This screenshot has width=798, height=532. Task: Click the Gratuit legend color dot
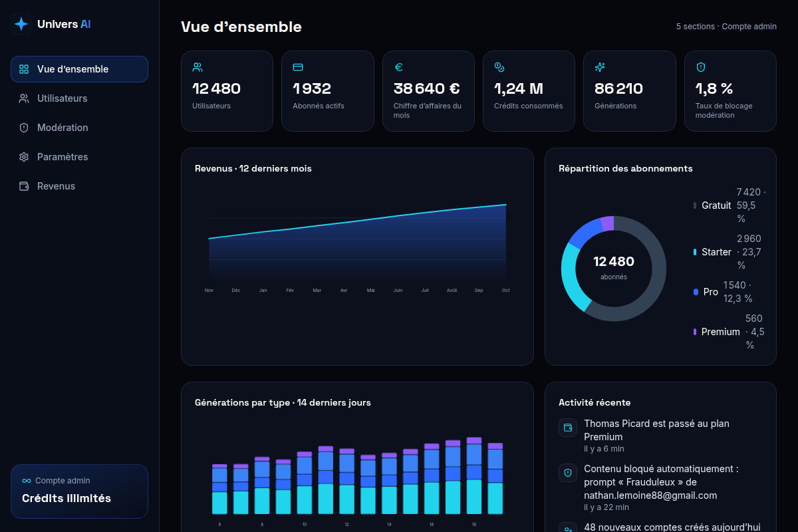(x=695, y=205)
